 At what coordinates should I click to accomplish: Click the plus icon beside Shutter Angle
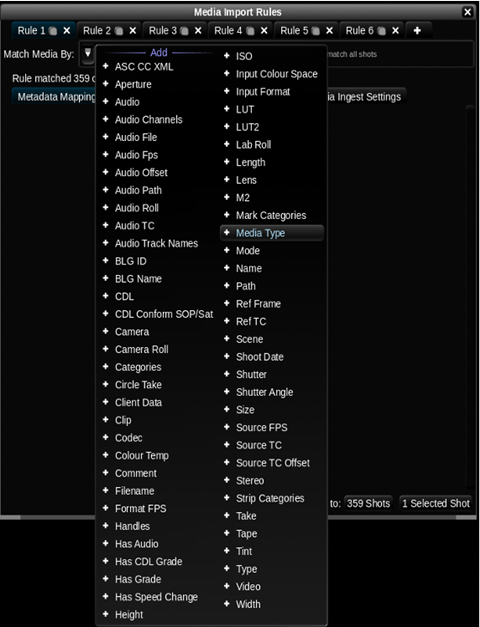pyautogui.click(x=227, y=392)
